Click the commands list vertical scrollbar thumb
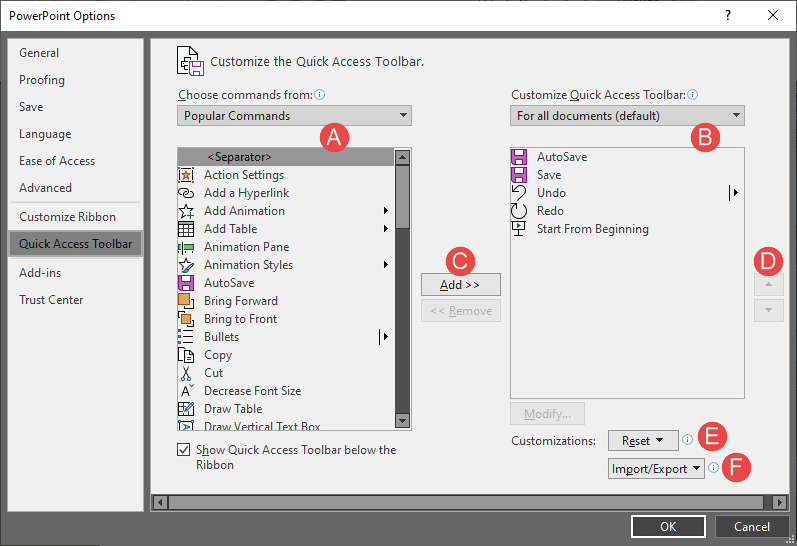Viewport: 797px width, 546px height. (x=402, y=196)
